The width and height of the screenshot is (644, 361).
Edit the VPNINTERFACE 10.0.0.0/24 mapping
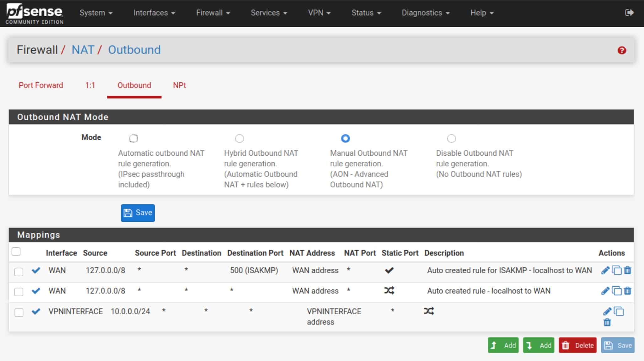607,311
